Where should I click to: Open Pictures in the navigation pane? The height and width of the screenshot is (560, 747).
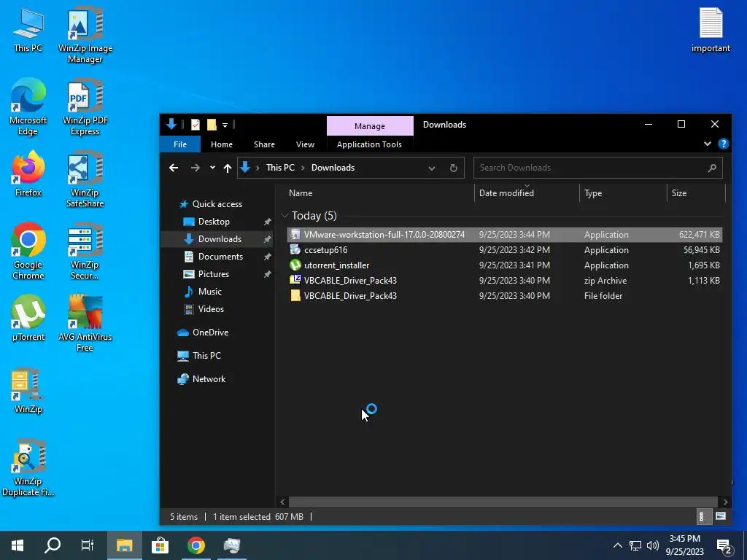[214, 274]
